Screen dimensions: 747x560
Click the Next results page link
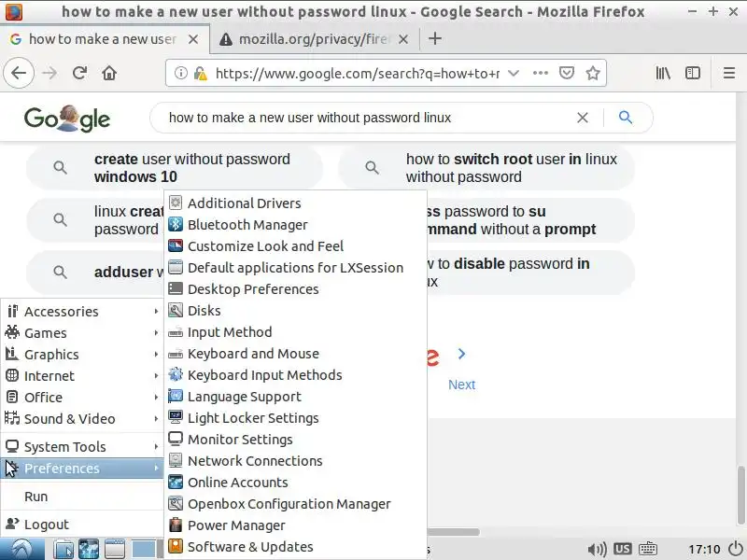coord(461,385)
